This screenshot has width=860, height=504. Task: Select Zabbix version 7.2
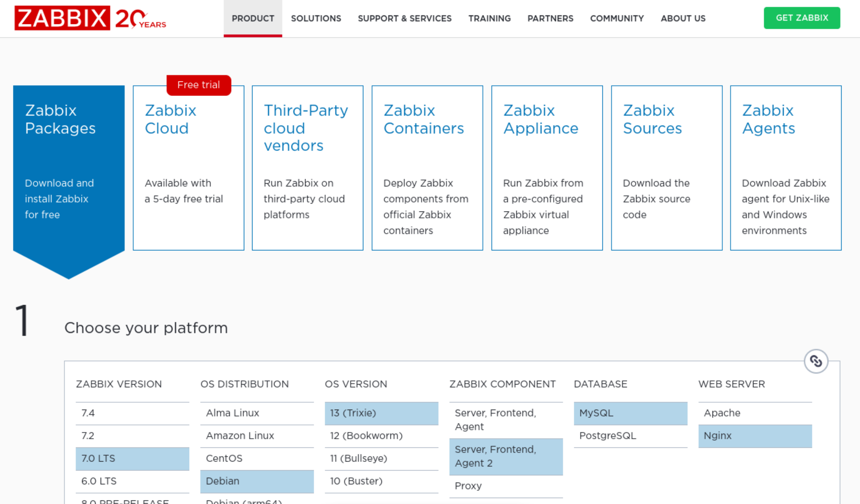click(133, 436)
